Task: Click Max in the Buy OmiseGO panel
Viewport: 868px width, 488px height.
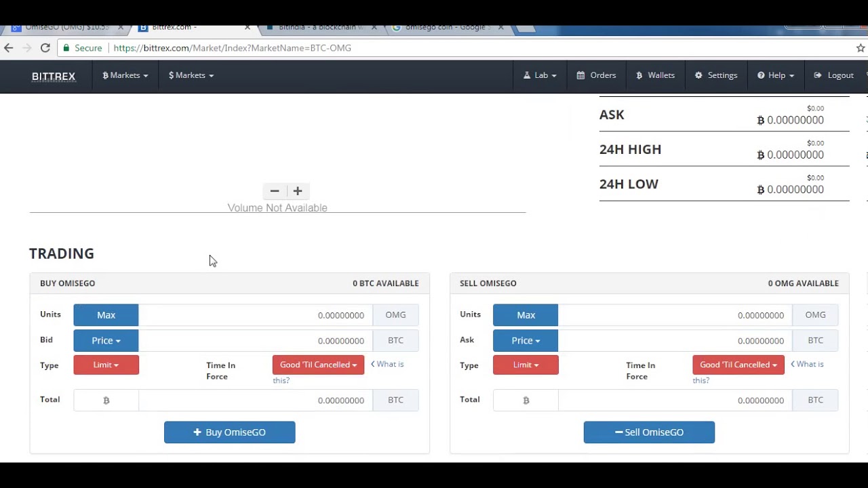Action: pyautogui.click(x=106, y=315)
